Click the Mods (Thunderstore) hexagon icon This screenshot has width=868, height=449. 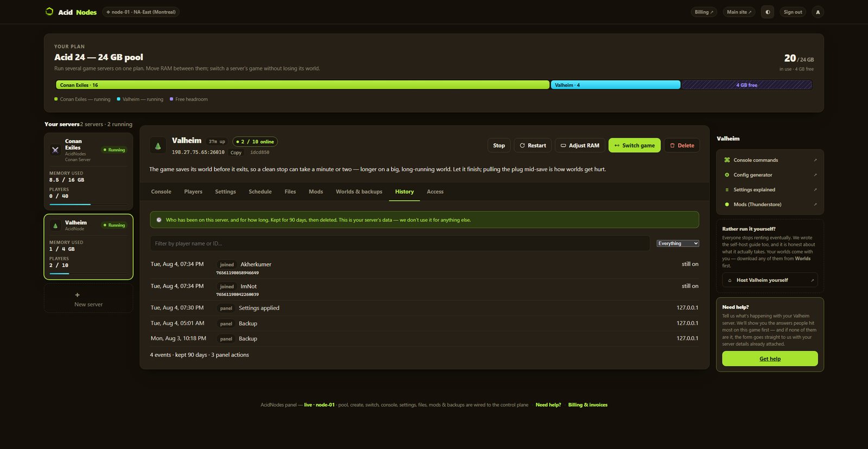[727, 204]
